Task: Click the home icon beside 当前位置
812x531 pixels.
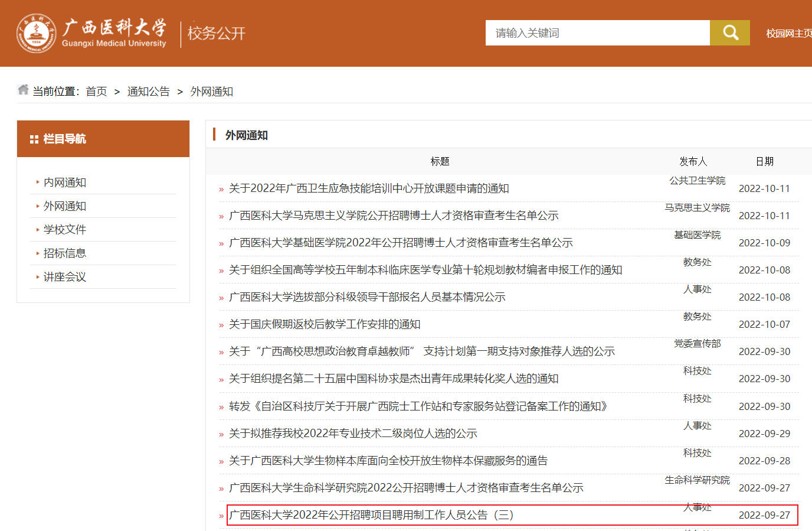Action: point(23,90)
